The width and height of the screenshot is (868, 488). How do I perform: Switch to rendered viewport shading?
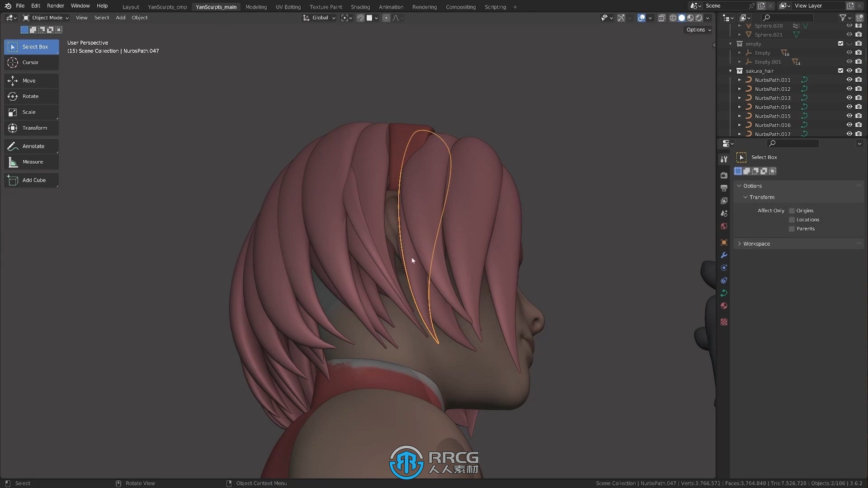[699, 18]
